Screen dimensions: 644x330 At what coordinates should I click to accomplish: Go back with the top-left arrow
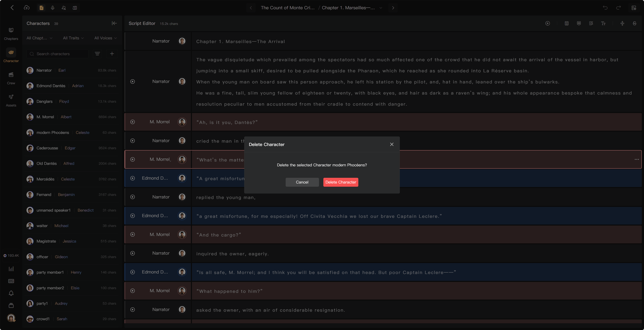[12, 8]
